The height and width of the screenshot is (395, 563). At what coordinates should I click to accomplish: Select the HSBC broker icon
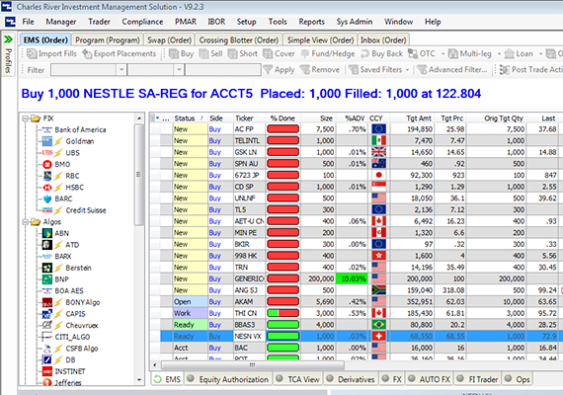coord(47,187)
